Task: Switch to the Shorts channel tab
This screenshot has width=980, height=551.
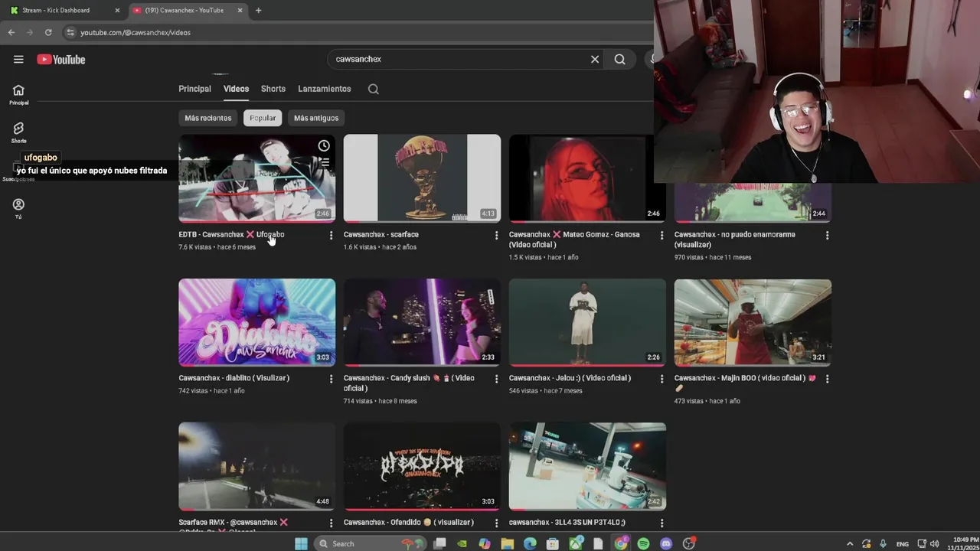Action: click(x=273, y=89)
